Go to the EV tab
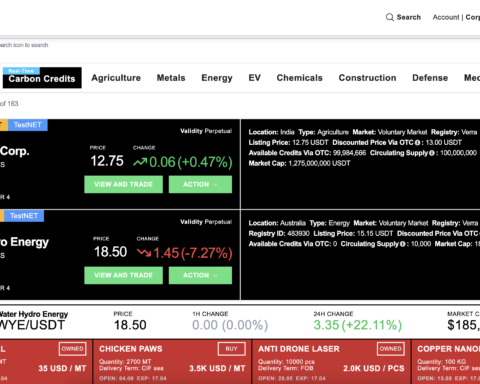This screenshot has height=384, width=480. 255,78
